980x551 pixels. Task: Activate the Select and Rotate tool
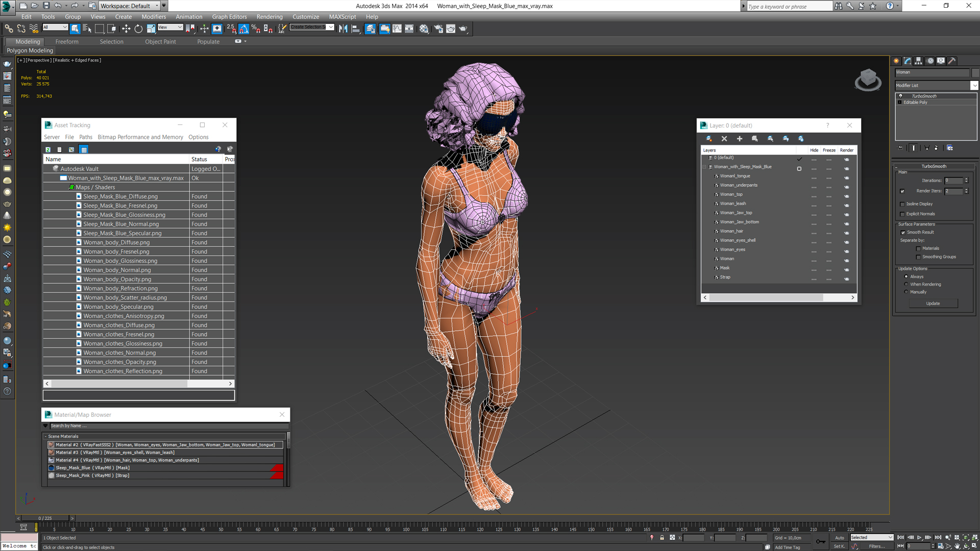(x=138, y=29)
